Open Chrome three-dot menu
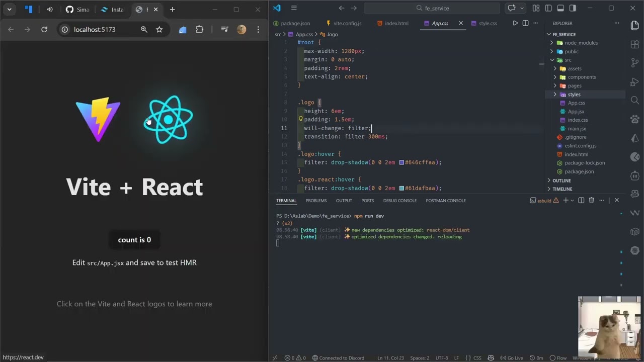Image resolution: width=644 pixels, height=362 pixels. (258, 30)
